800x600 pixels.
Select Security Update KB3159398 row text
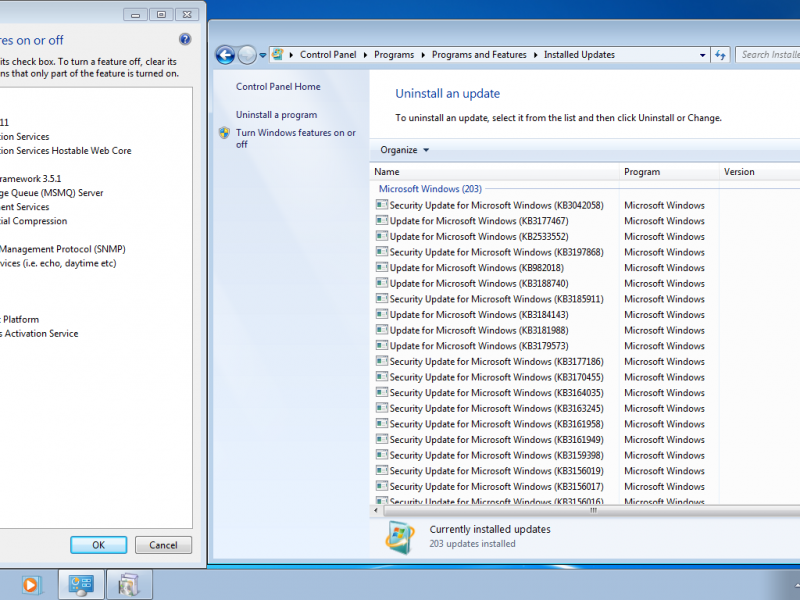coord(496,456)
